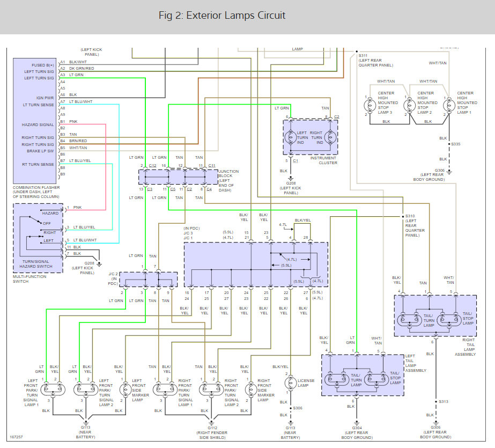Select the Left Turn Ind bulb in instrument cluster
495x448 pixels.
[291, 138]
